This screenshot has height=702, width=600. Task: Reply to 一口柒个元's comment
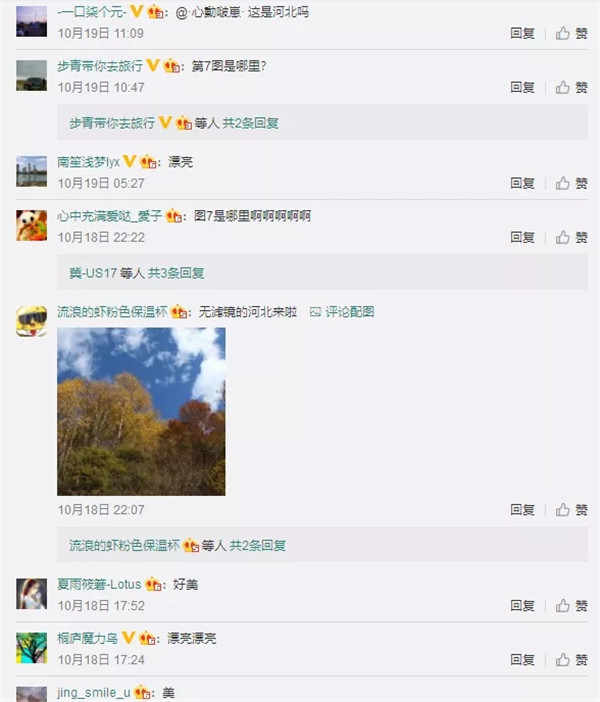[523, 33]
